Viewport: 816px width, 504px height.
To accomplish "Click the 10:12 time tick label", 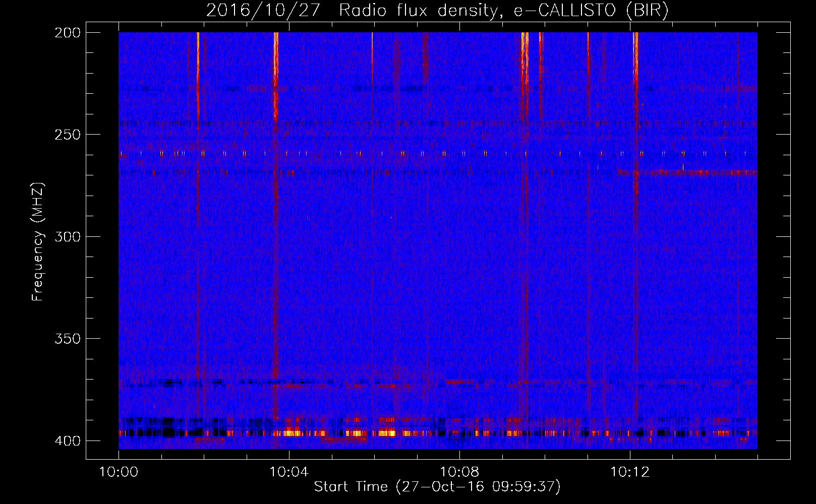I will pyautogui.click(x=630, y=472).
